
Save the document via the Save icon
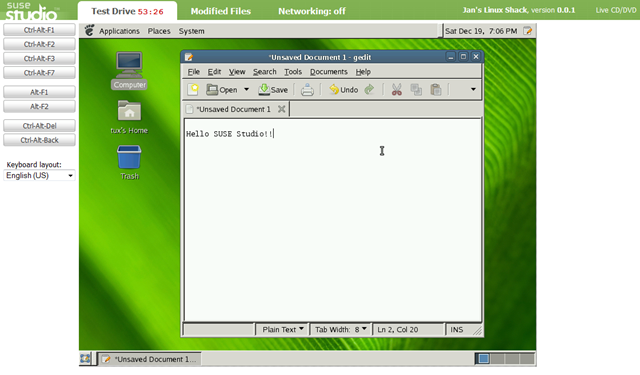pos(273,89)
